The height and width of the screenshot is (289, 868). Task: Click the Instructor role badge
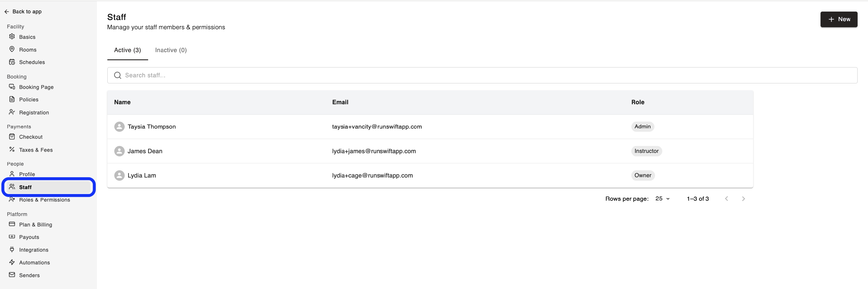(x=646, y=151)
